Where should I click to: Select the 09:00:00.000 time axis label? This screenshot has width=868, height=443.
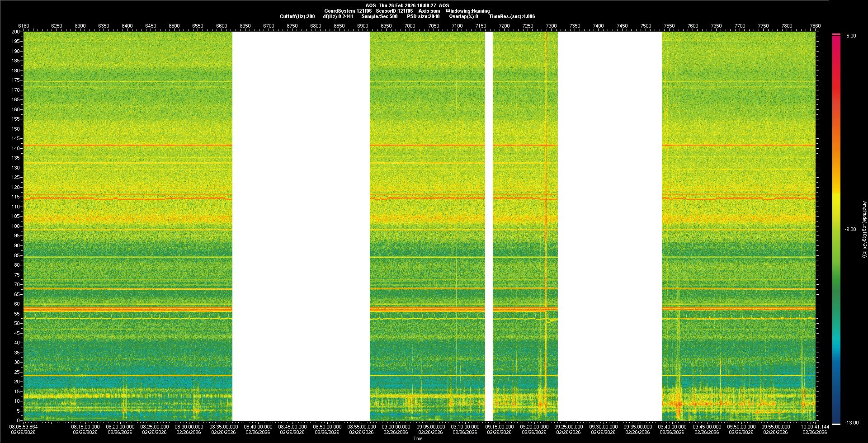click(x=396, y=427)
